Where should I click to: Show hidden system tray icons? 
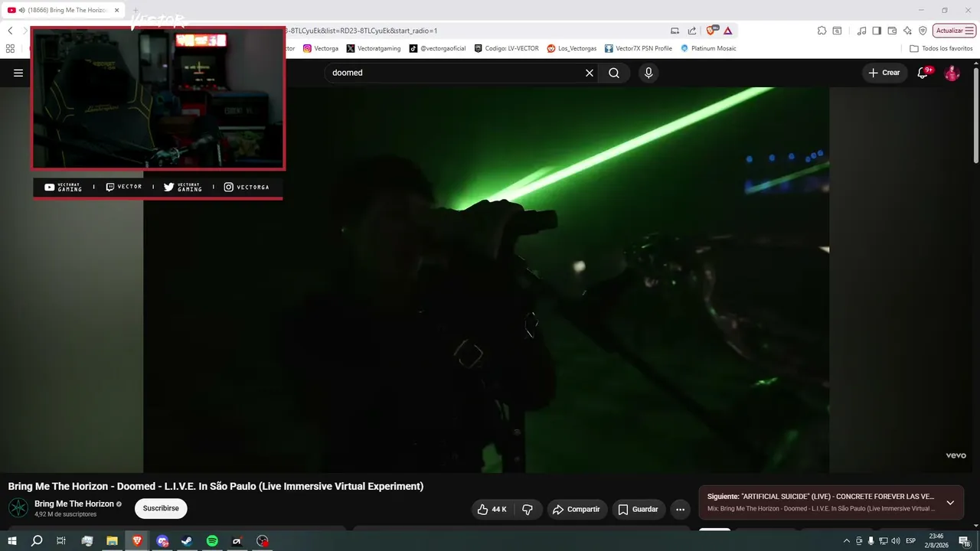pyautogui.click(x=846, y=541)
